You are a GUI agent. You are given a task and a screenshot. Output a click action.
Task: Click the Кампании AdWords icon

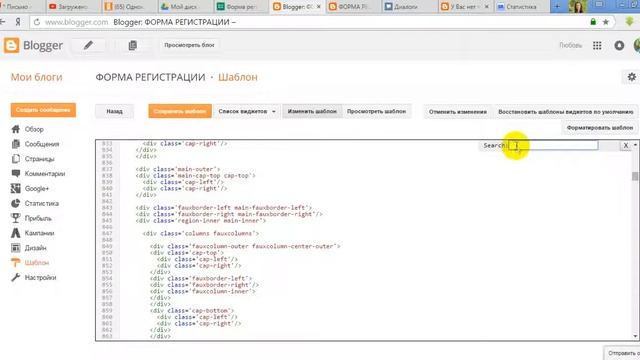pos(16,233)
